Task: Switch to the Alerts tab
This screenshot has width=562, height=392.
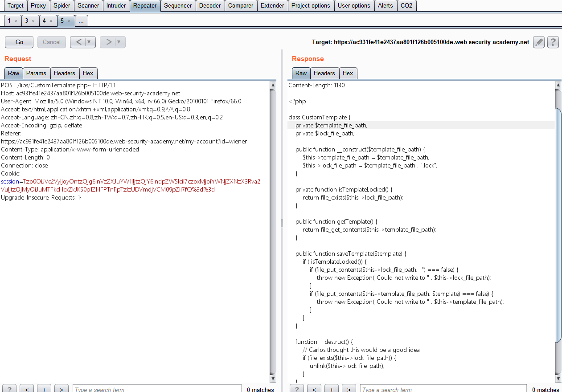Action: click(386, 6)
